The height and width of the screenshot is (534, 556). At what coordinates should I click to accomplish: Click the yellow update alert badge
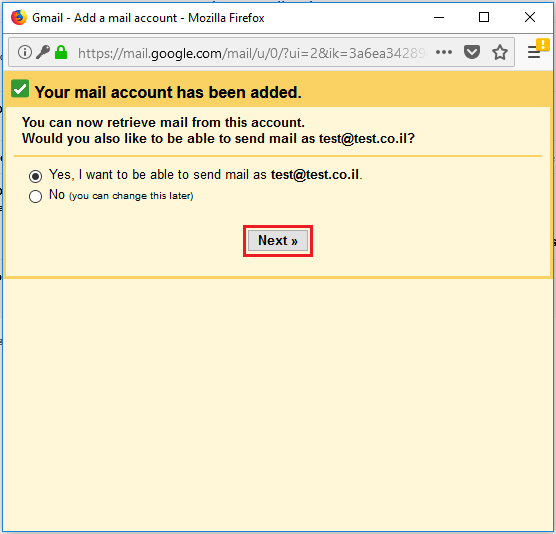[x=543, y=45]
